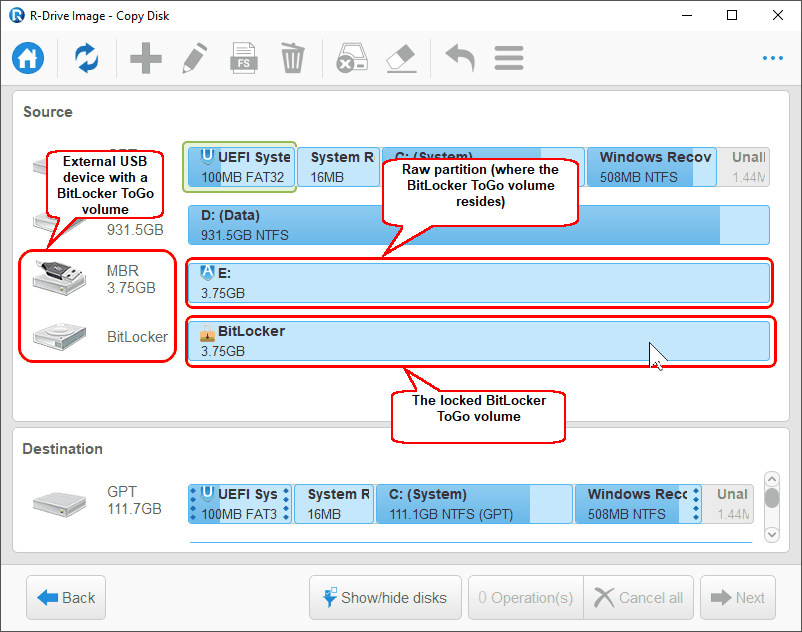Refresh the disk list
The width and height of the screenshot is (802, 632).
pos(86,58)
